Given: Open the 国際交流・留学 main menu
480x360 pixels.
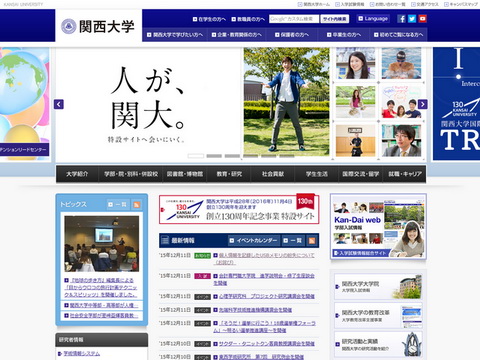Looking at the screenshot, I should tap(361, 174).
